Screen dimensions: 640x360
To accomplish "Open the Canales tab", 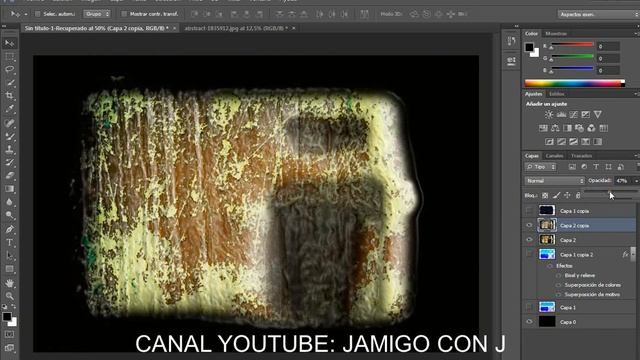I will [x=554, y=156].
